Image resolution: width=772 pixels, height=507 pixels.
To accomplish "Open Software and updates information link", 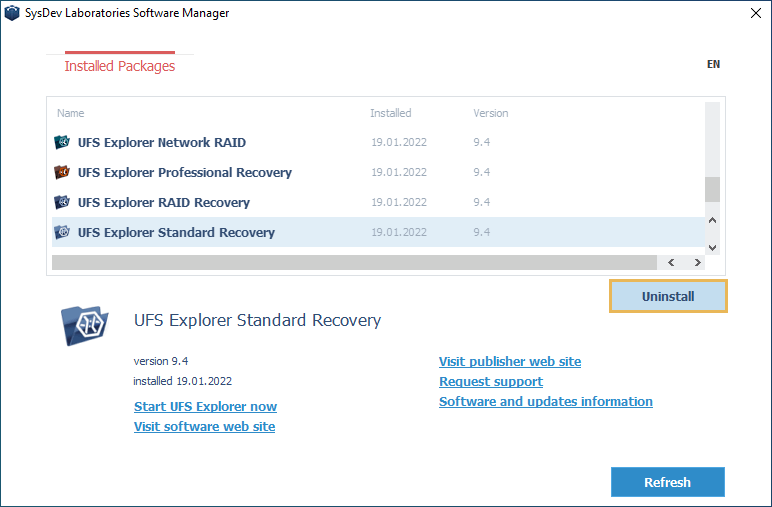I will point(545,401).
